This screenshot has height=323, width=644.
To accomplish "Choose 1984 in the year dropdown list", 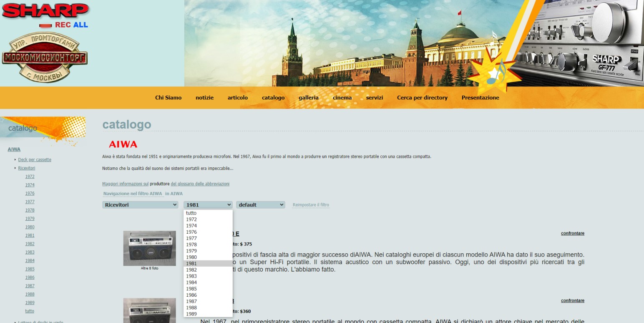I will point(208,283).
